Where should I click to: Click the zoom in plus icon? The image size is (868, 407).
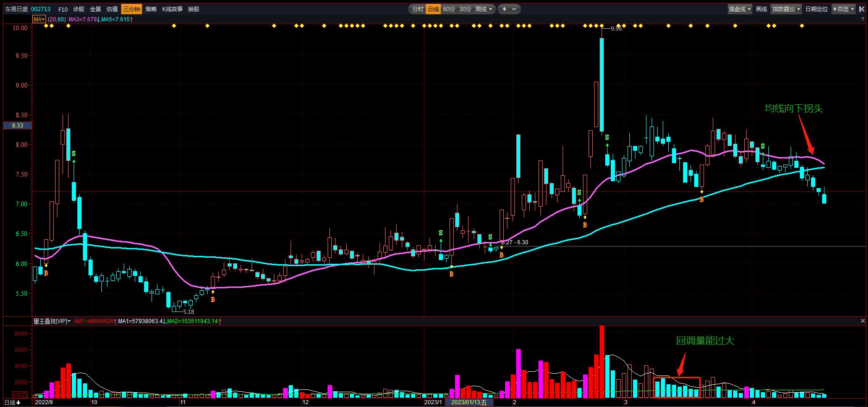tap(504, 9)
